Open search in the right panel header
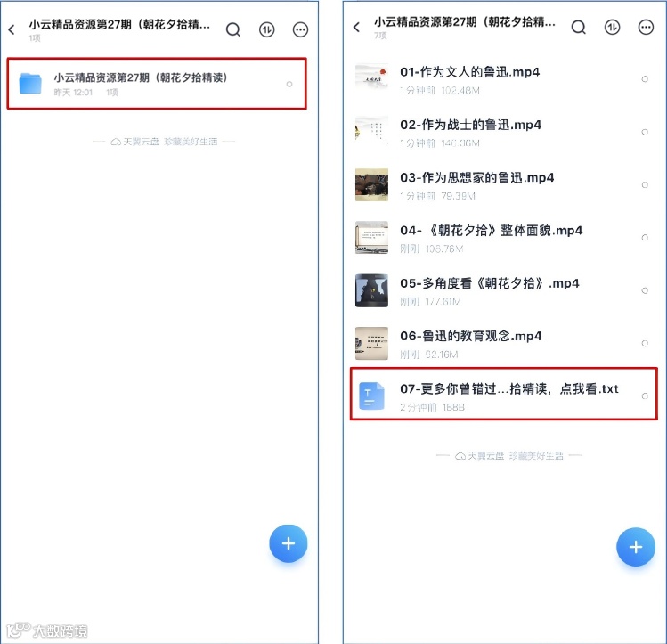667x644 pixels. [579, 28]
